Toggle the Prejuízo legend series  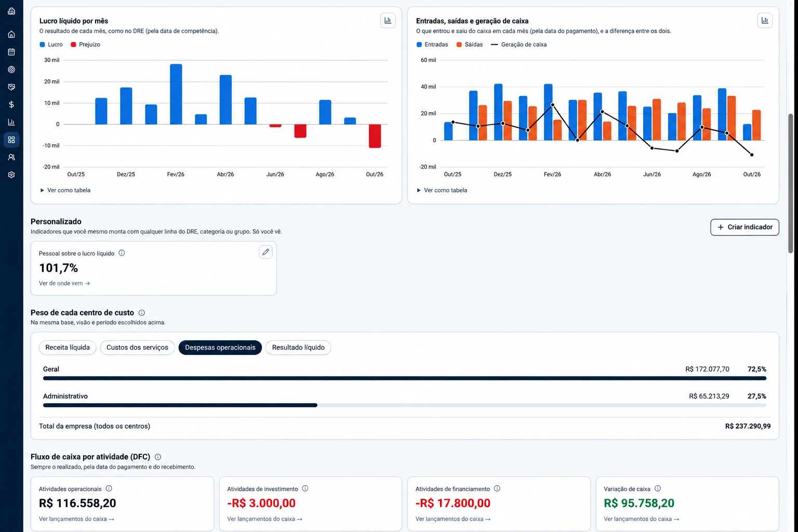coord(85,45)
